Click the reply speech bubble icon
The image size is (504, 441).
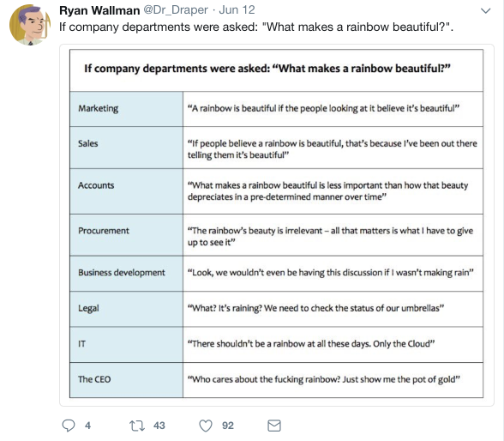[x=69, y=426]
